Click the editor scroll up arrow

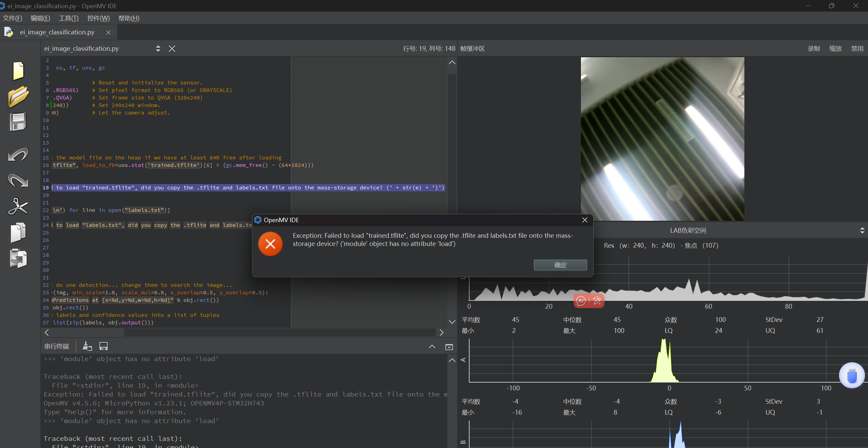452,62
